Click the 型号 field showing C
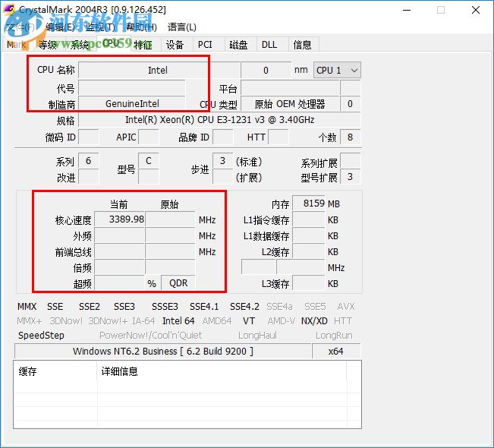The height and width of the screenshot is (448, 494). (x=149, y=161)
